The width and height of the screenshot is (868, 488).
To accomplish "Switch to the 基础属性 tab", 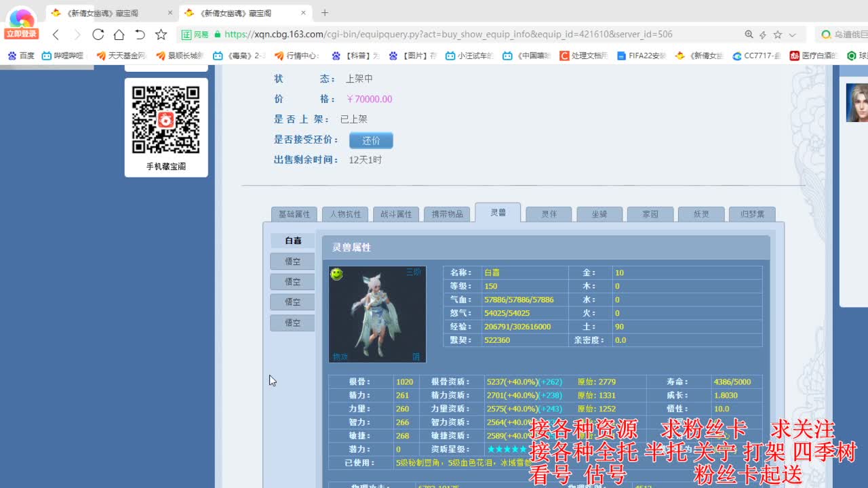I will tap(294, 213).
